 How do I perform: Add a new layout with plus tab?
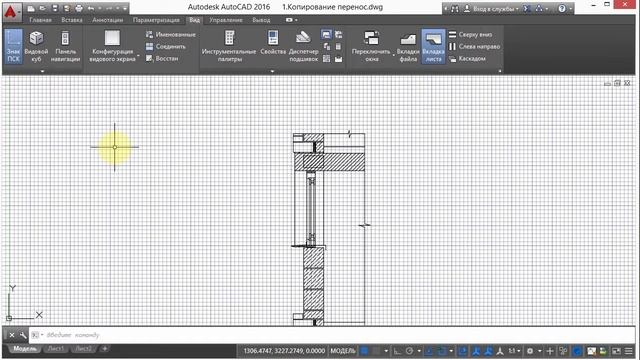105,349
